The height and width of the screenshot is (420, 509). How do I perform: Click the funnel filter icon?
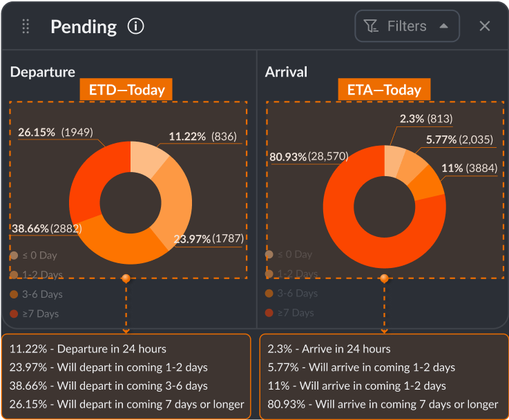[x=371, y=26]
